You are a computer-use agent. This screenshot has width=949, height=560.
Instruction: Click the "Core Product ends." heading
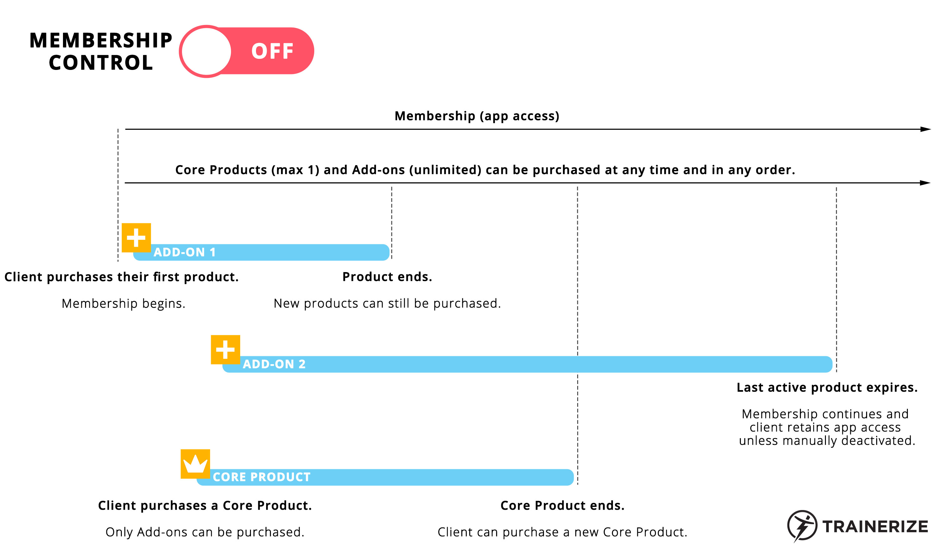(562, 506)
